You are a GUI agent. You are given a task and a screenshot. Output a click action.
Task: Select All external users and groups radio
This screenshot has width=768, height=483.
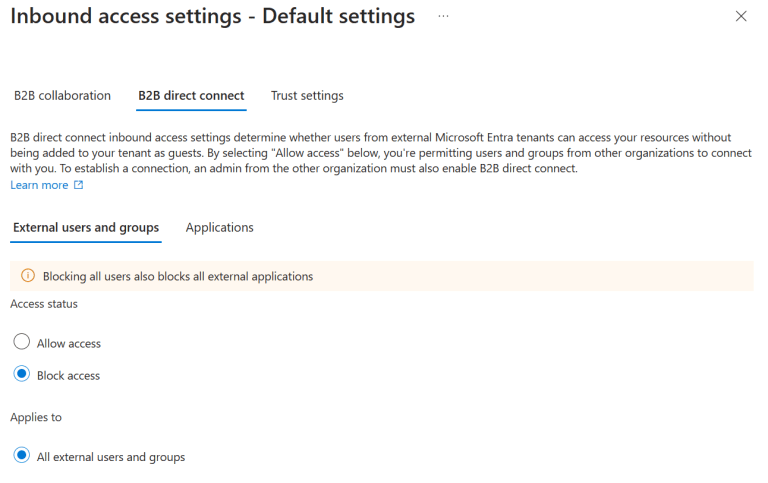(x=22, y=456)
